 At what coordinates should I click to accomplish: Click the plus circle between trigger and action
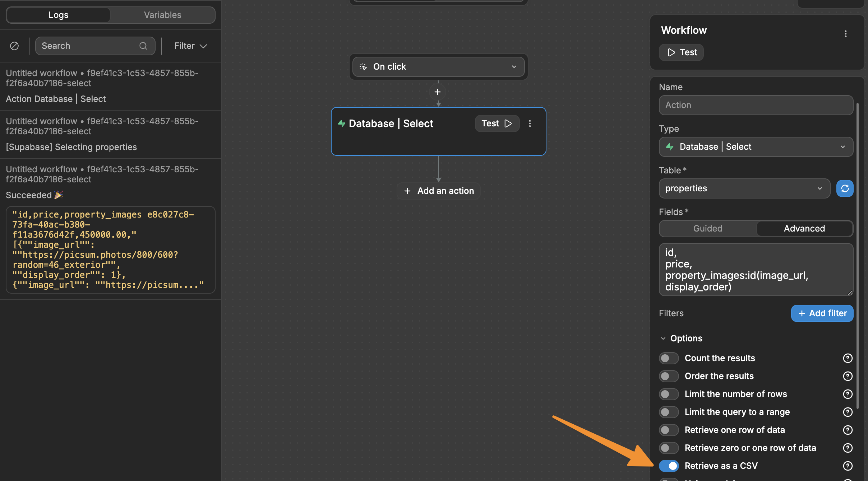438,92
